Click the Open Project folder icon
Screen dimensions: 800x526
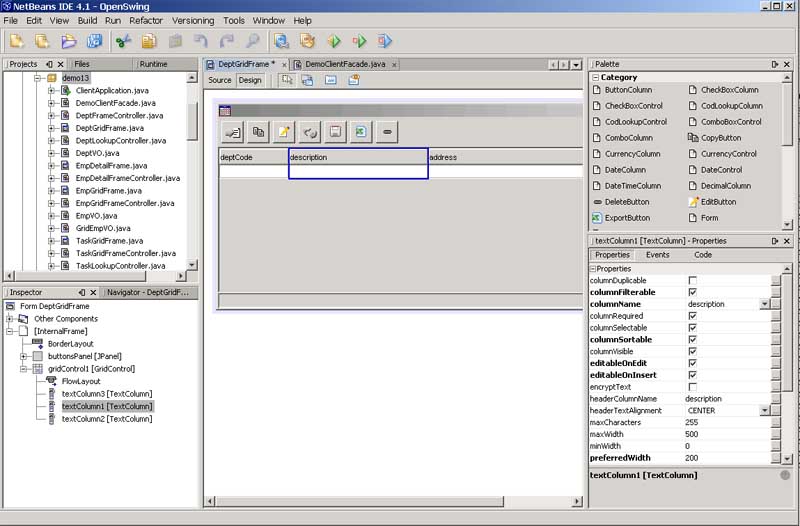point(69,41)
